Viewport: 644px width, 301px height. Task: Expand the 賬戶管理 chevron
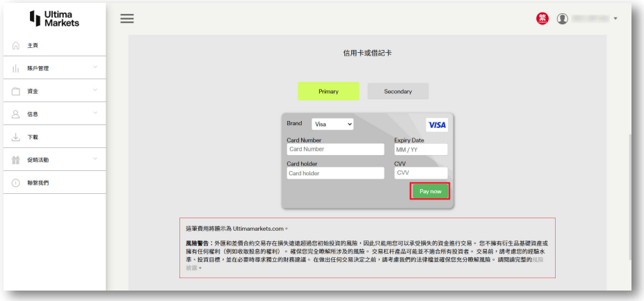click(x=95, y=67)
